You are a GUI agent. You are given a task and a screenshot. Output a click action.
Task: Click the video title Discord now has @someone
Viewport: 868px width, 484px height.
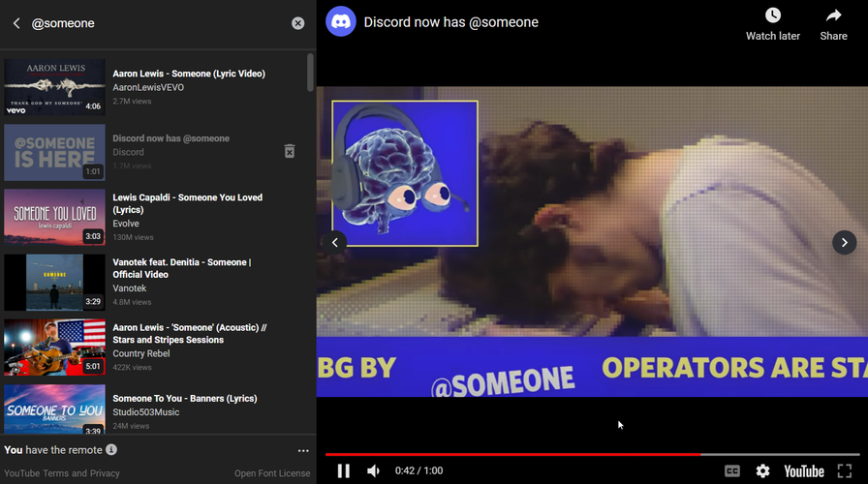[450, 22]
